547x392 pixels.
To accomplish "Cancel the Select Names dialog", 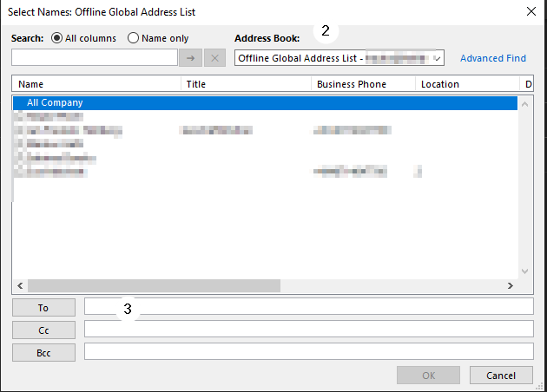I will 501,376.
